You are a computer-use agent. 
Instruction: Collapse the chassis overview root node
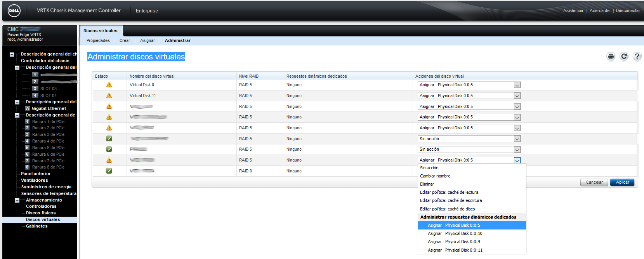[x=12, y=54]
